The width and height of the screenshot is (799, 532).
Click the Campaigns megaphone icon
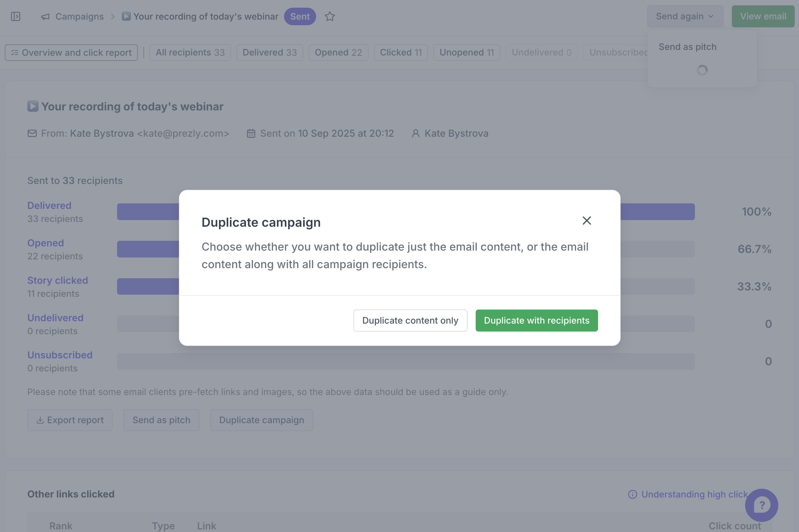pos(45,16)
